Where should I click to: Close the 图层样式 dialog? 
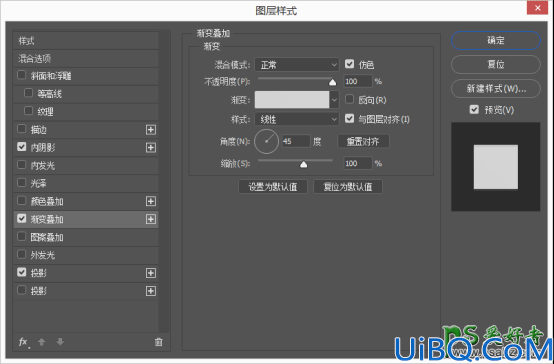point(537,8)
